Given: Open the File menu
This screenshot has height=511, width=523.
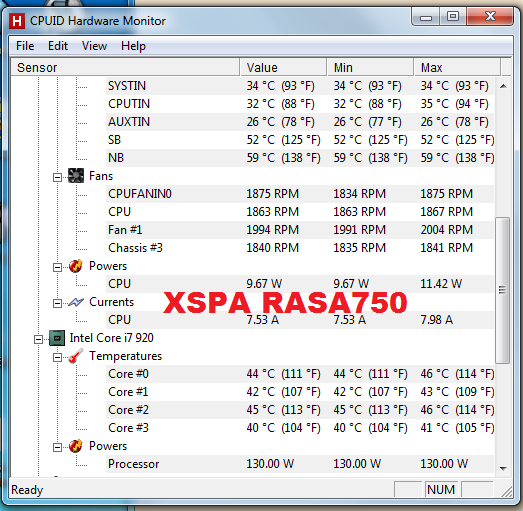Looking at the screenshot, I should (25, 46).
